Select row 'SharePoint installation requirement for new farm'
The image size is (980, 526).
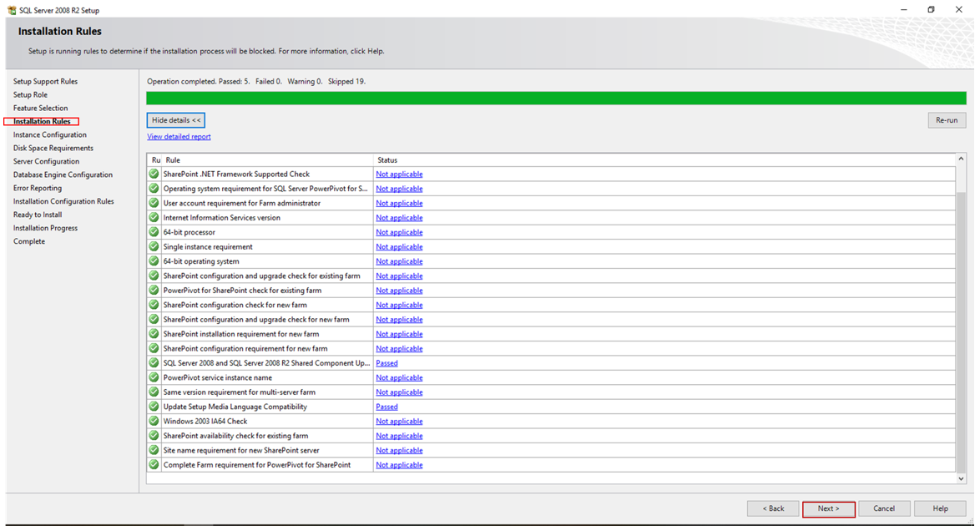(551, 334)
